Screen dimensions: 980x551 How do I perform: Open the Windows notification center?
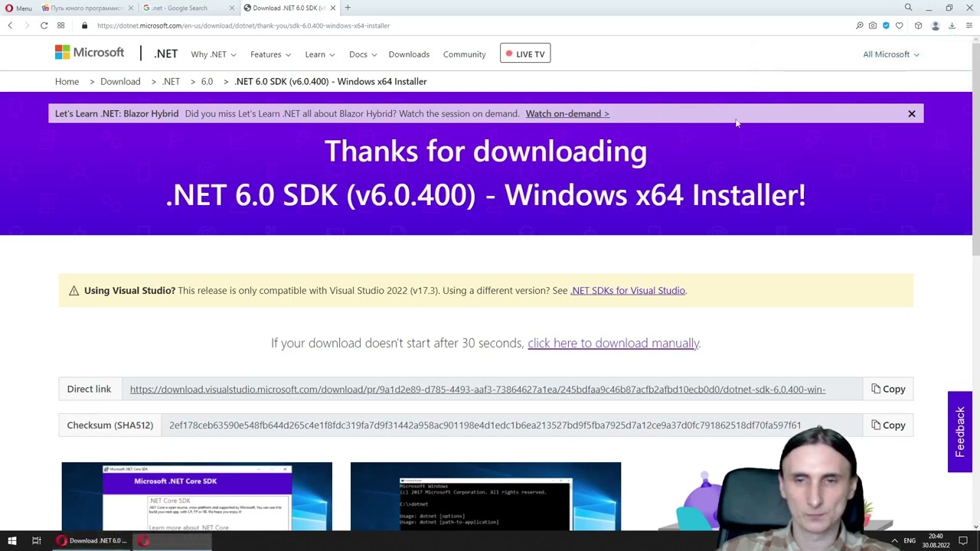pyautogui.click(x=963, y=541)
